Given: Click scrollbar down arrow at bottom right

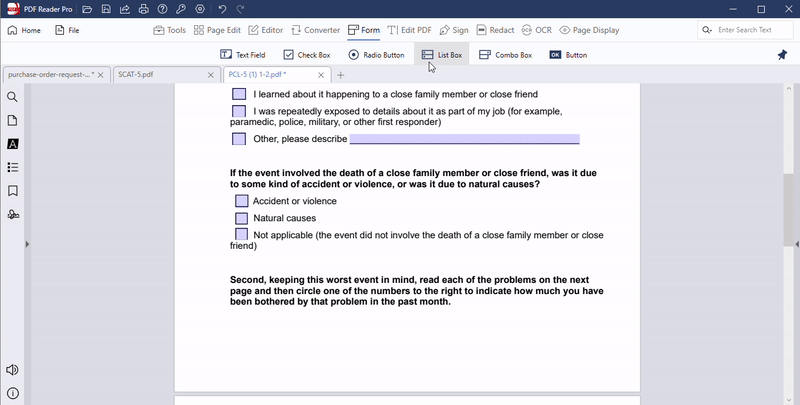Looking at the screenshot, I should click(788, 400).
